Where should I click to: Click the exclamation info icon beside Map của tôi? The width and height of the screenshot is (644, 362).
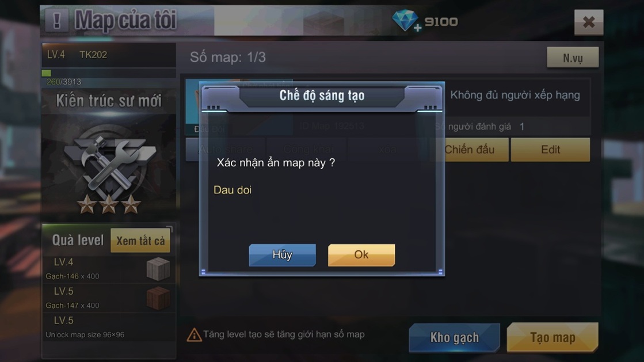click(56, 20)
